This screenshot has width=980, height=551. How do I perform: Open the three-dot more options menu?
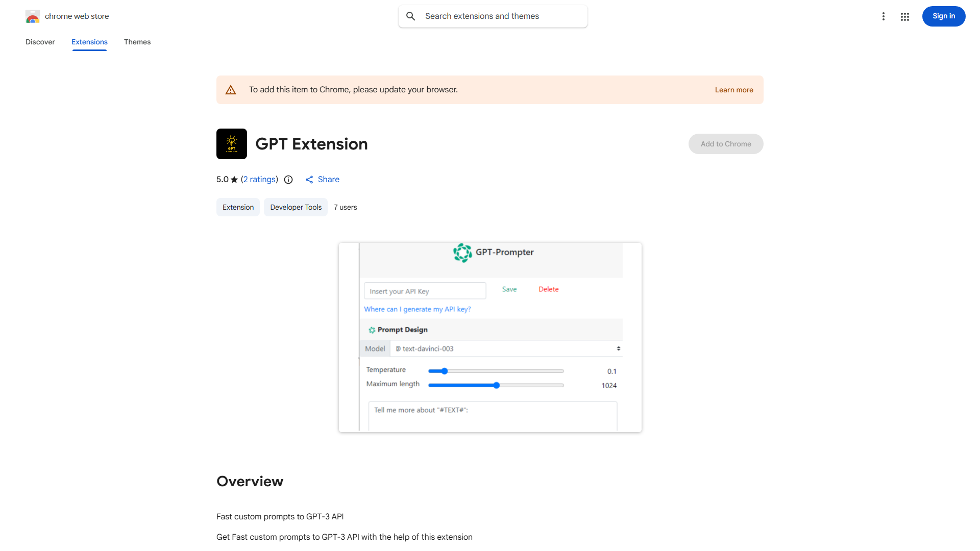(x=883, y=17)
